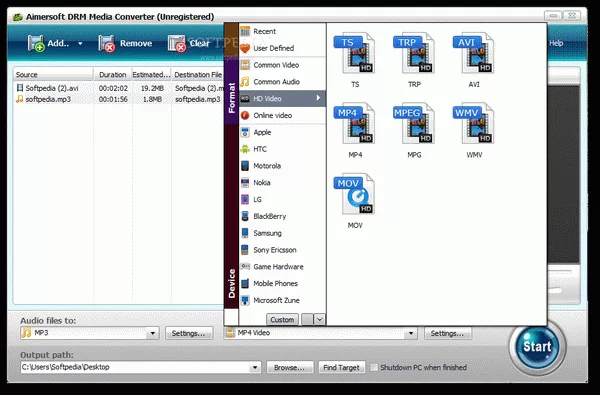The height and width of the screenshot is (395, 600).
Task: Select the MP4 HD format icon
Action: 354,123
